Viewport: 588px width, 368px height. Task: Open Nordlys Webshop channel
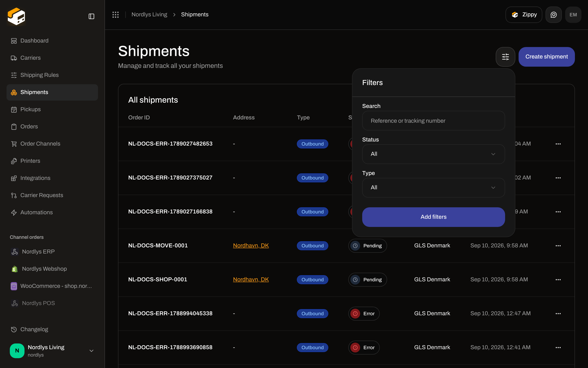click(52, 269)
